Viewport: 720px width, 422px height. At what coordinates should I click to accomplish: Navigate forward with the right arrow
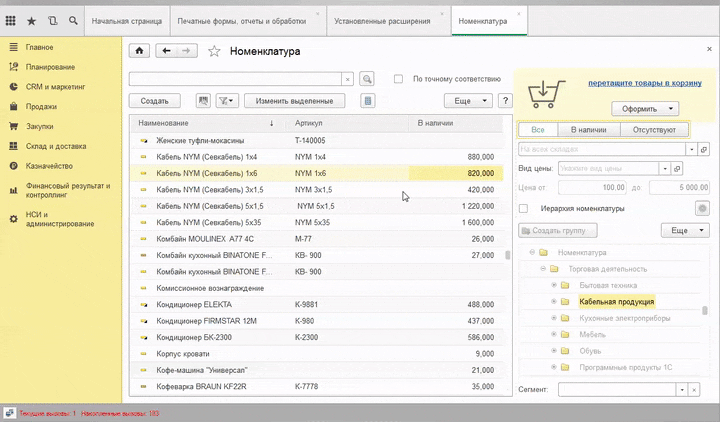186,51
